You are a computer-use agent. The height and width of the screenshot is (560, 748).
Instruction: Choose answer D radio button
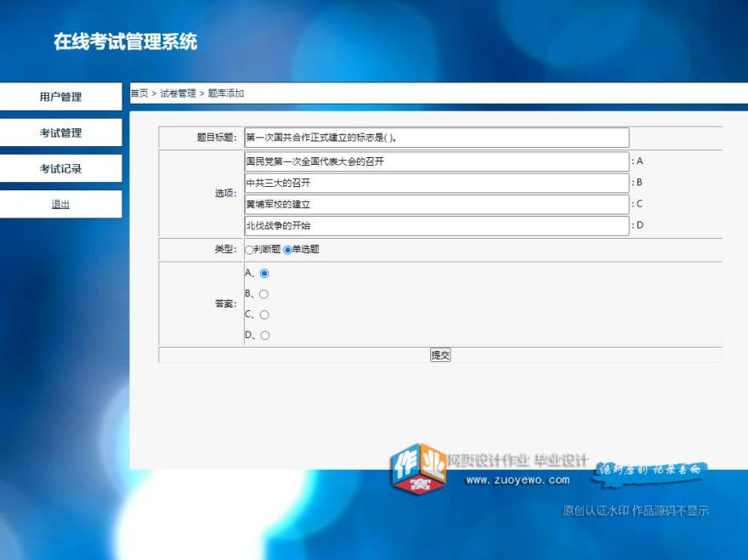click(266, 335)
